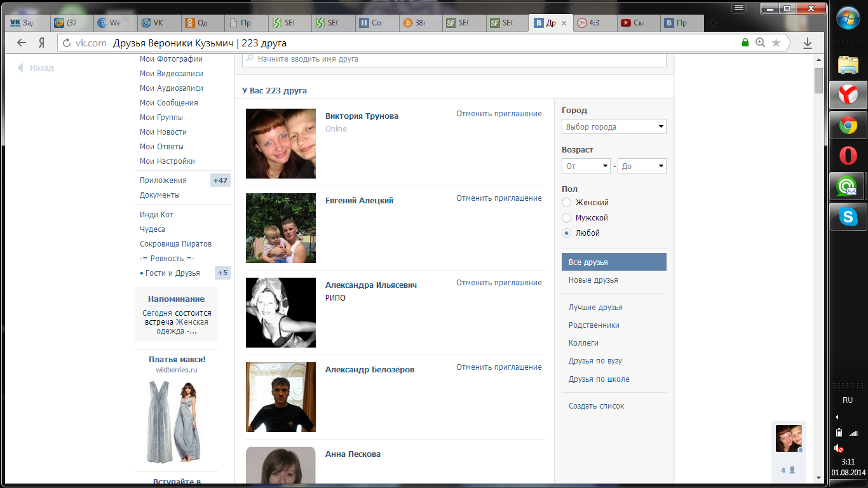Click the muted volume tray icon
This screenshot has width=868, height=488.
tap(839, 448)
